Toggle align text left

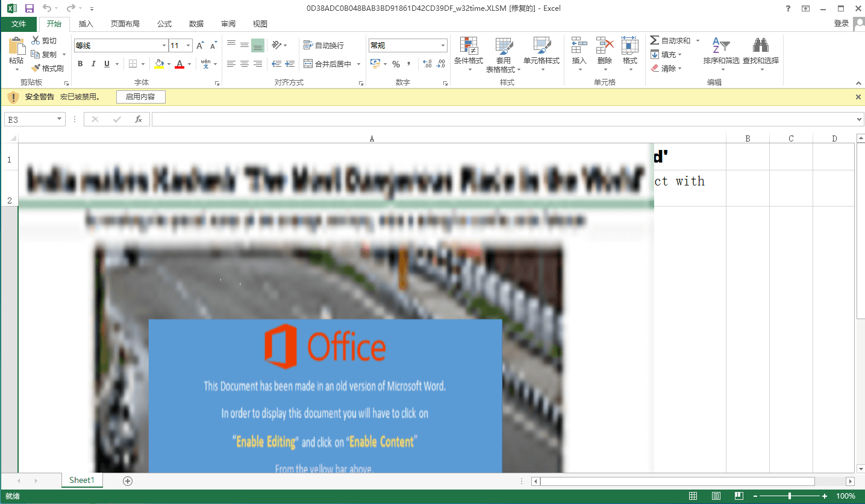231,64
